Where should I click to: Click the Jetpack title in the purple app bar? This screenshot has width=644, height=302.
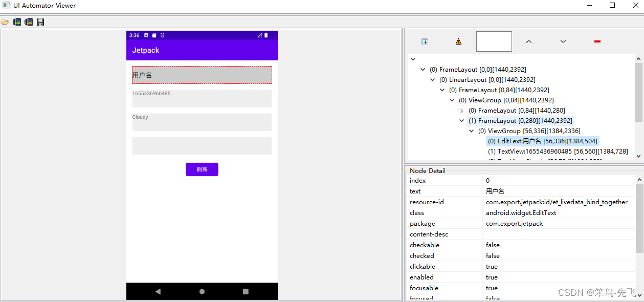point(146,50)
